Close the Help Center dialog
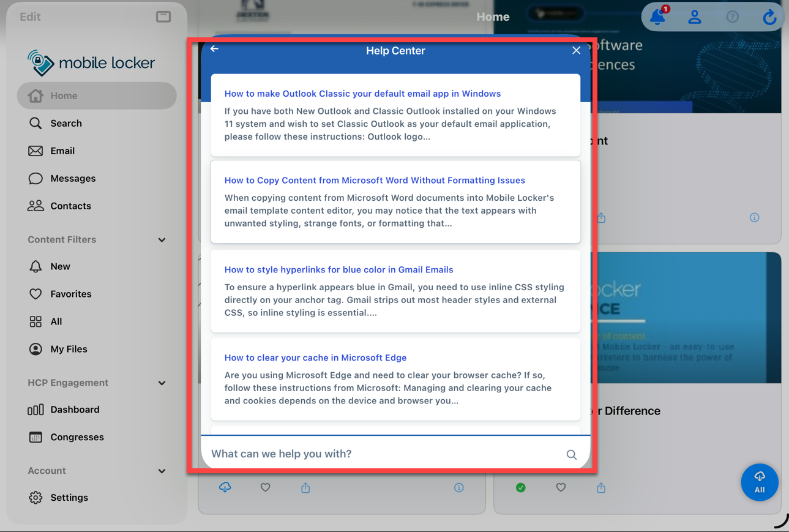The width and height of the screenshot is (789, 532). coord(576,51)
